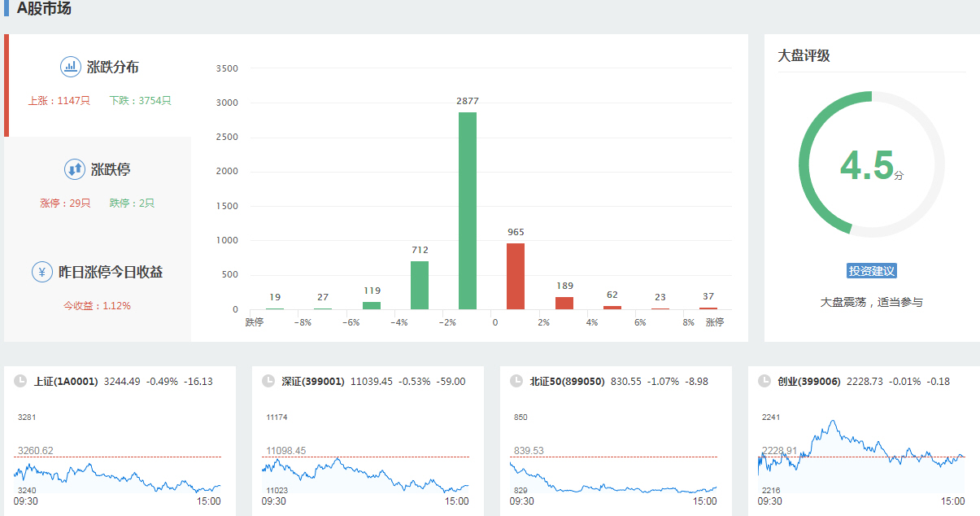The width and height of the screenshot is (980, 516).
Task: Click the 投资建议 button
Action: [871, 271]
